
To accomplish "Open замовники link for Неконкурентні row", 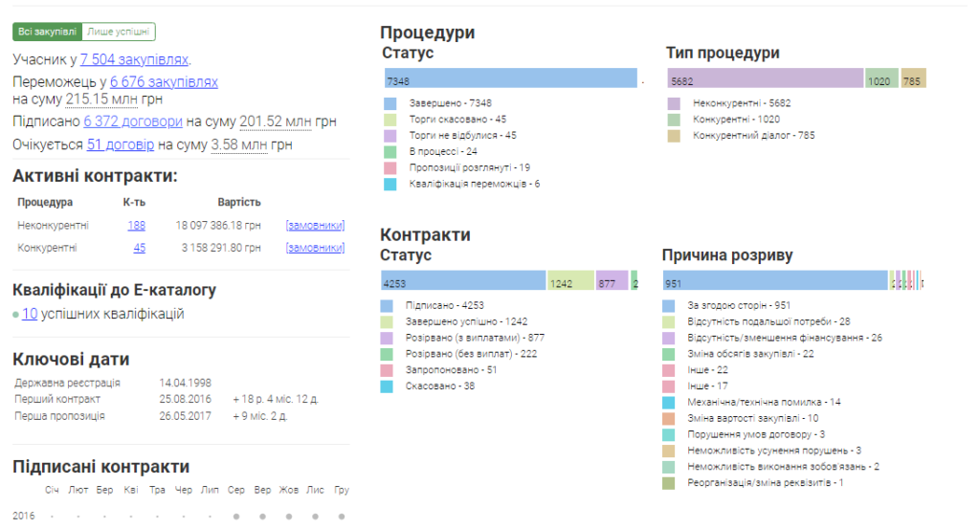I will (314, 225).
